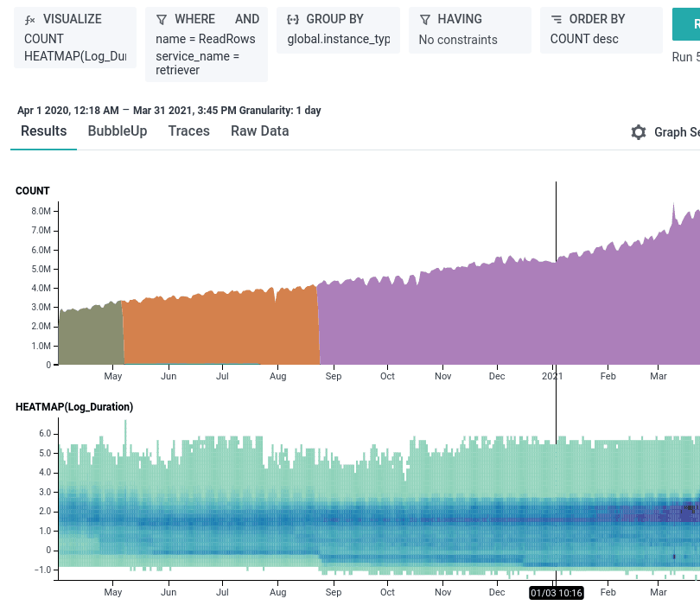
Task: Click the 01/03 10:16 timeline marker
Action: point(557,593)
